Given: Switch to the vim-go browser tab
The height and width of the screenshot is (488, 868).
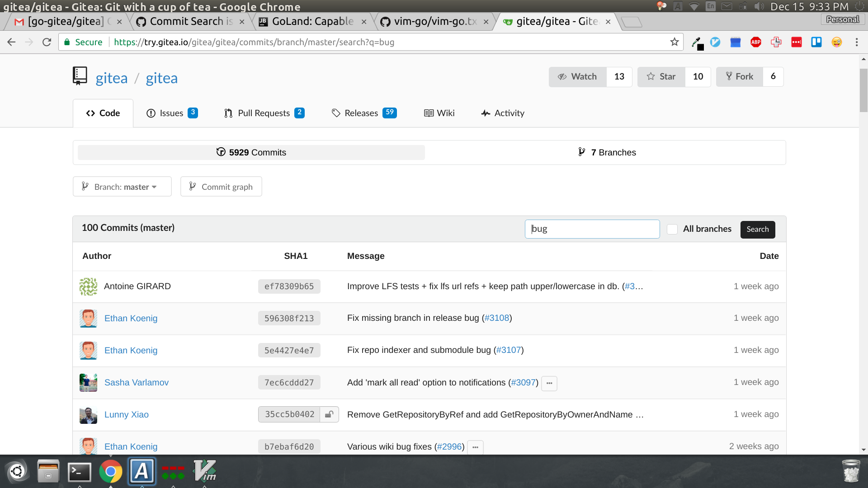Looking at the screenshot, I should click(435, 21).
